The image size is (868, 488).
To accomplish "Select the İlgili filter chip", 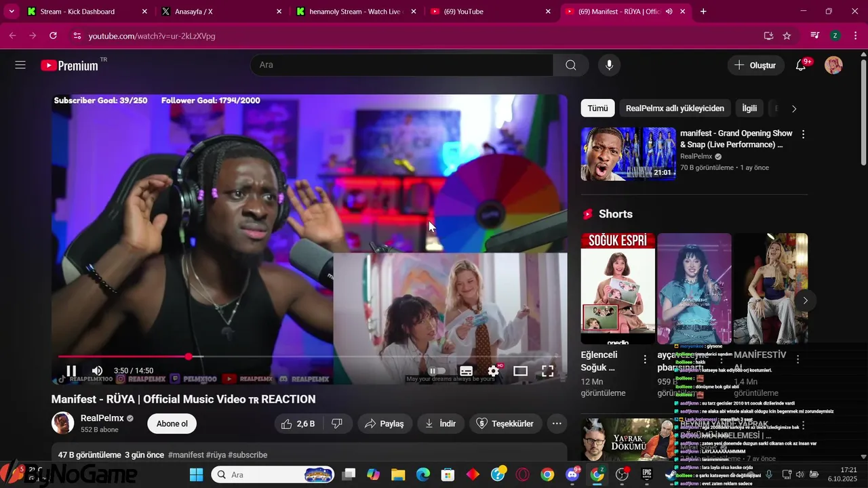I will [x=749, y=108].
